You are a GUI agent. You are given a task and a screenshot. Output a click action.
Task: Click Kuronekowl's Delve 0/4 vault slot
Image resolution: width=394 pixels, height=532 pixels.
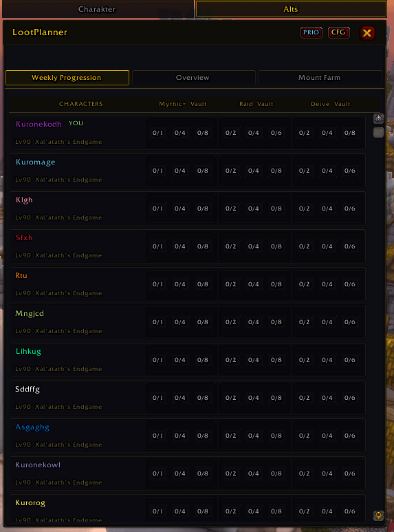327,474
